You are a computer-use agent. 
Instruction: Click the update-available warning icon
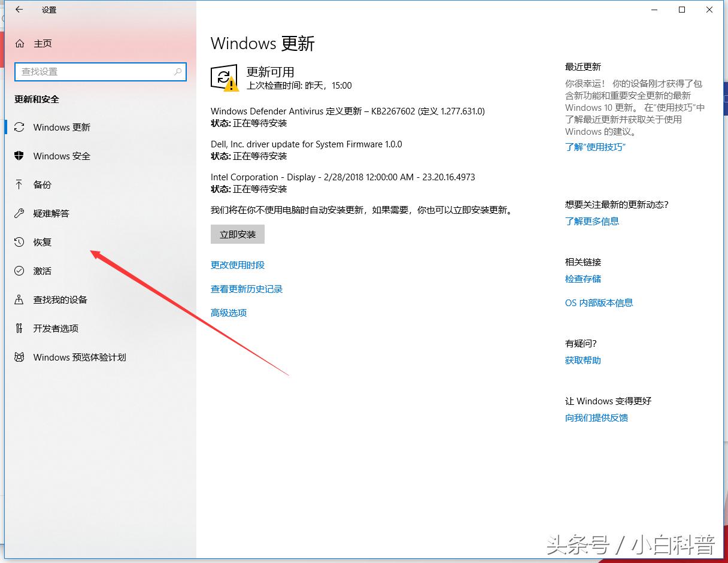(225, 78)
